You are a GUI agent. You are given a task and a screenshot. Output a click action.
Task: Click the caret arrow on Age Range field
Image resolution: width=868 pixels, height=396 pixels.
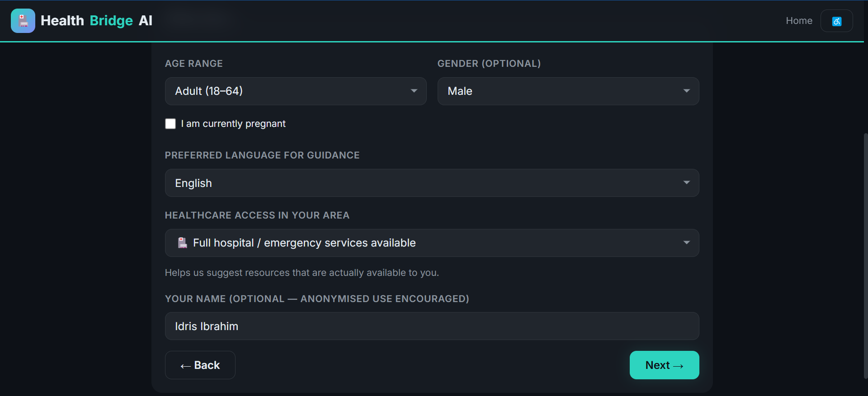pyautogui.click(x=414, y=91)
